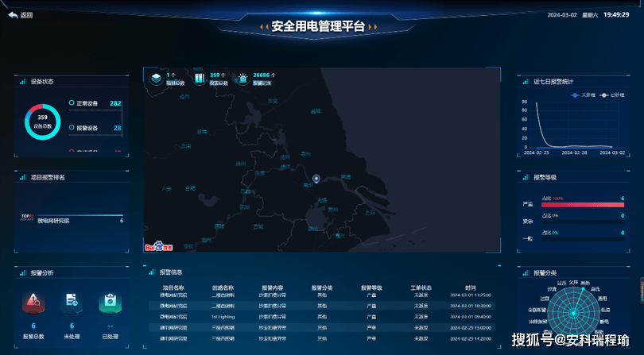Click the 26686 alarm record count

[262, 75]
